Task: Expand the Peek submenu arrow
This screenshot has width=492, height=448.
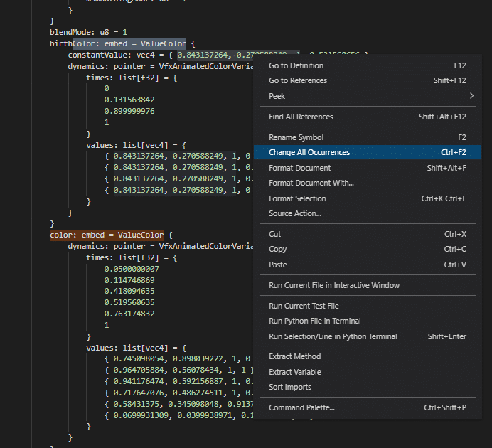Action: [471, 96]
